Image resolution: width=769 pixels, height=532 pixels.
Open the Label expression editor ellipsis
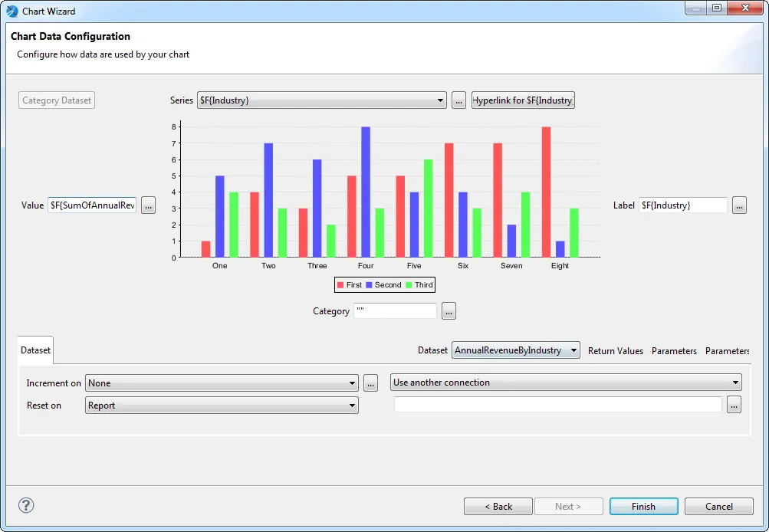738,205
